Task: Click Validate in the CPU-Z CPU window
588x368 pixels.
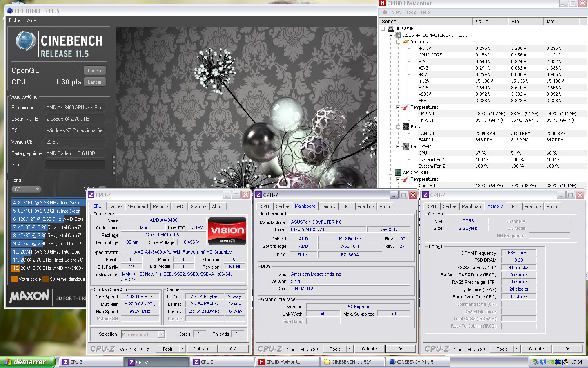Action: 202,349
